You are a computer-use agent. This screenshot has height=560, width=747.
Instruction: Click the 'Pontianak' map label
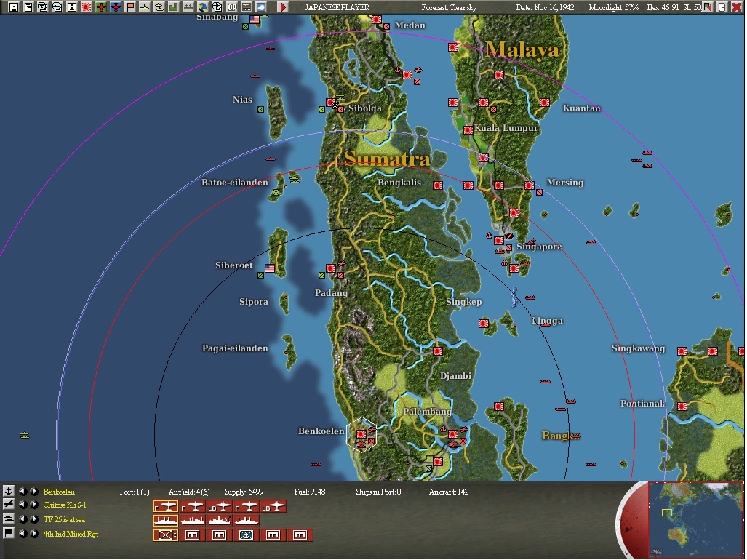642,404
